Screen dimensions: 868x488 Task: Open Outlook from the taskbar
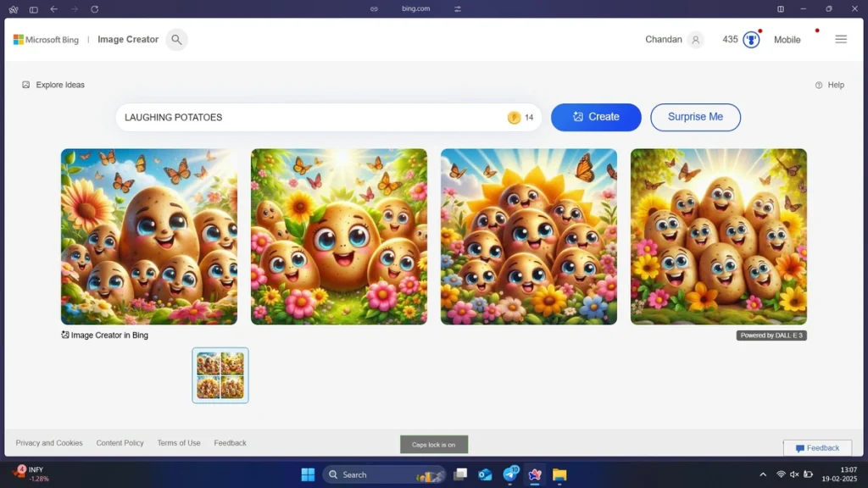point(485,474)
